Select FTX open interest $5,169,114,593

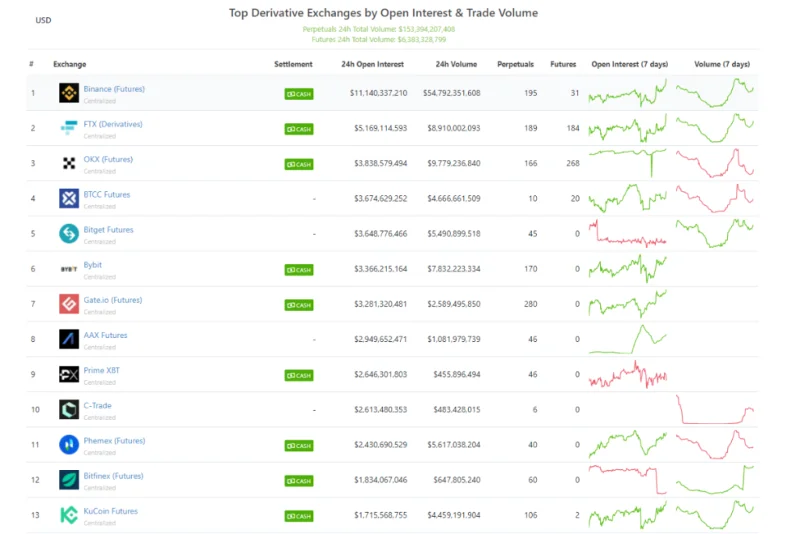click(x=381, y=128)
